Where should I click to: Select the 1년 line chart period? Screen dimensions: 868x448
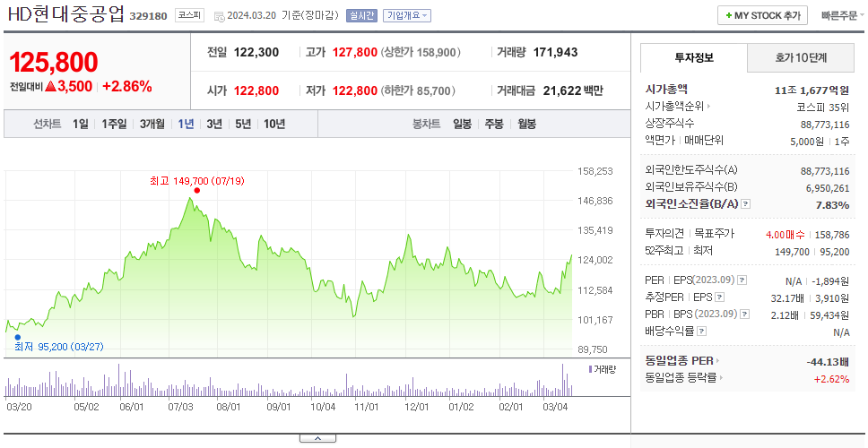[x=186, y=124]
